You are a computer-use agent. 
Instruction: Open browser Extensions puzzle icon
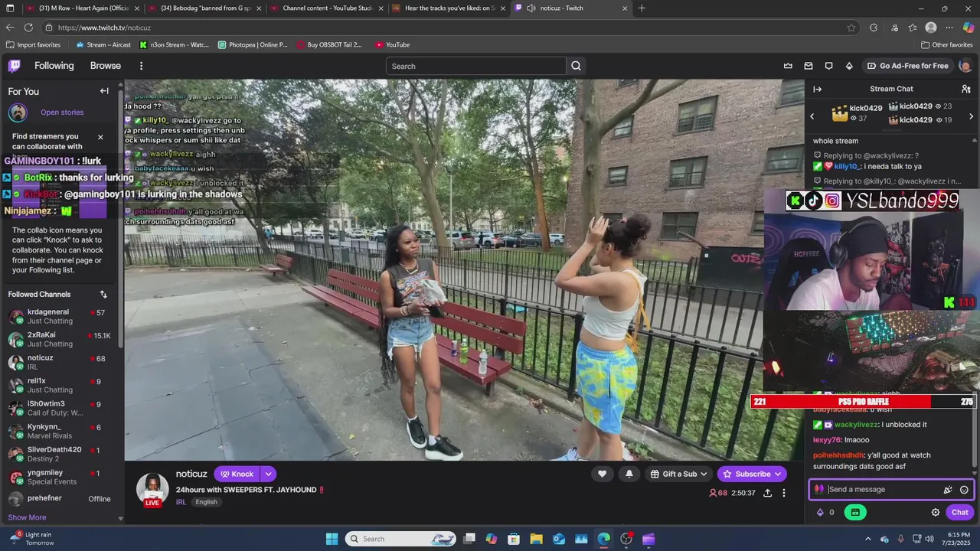tap(874, 28)
